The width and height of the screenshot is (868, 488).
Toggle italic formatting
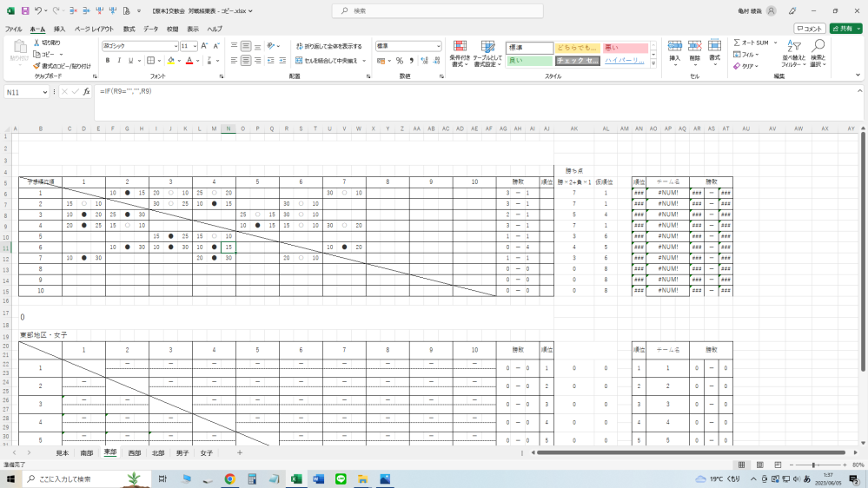(120, 61)
